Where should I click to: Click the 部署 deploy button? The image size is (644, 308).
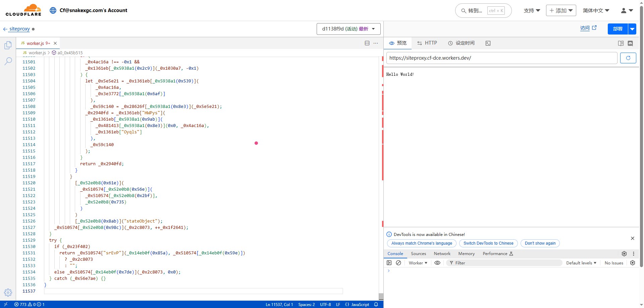point(618,29)
